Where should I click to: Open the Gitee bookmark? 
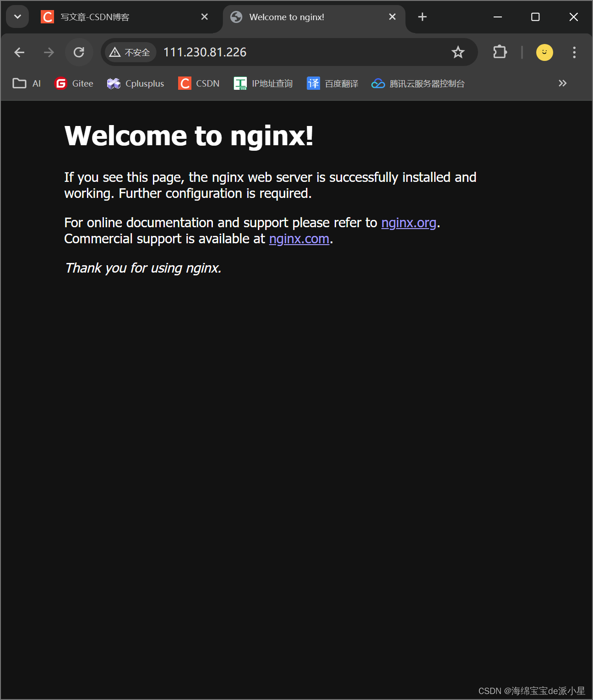pos(74,83)
